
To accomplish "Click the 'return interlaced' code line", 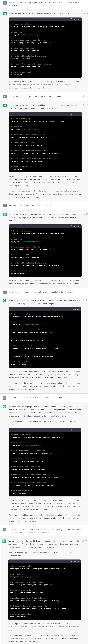I will point(18,274).
